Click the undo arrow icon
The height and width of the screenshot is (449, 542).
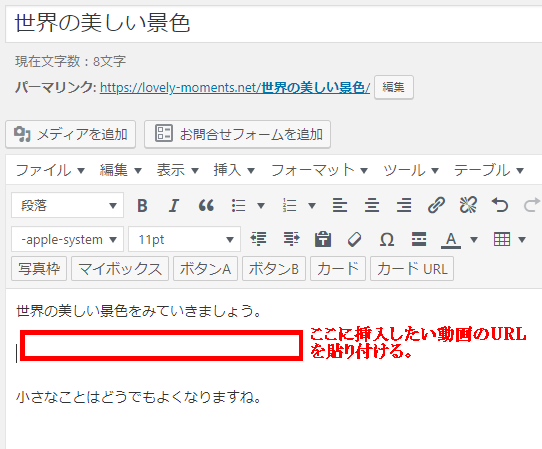[x=500, y=205]
